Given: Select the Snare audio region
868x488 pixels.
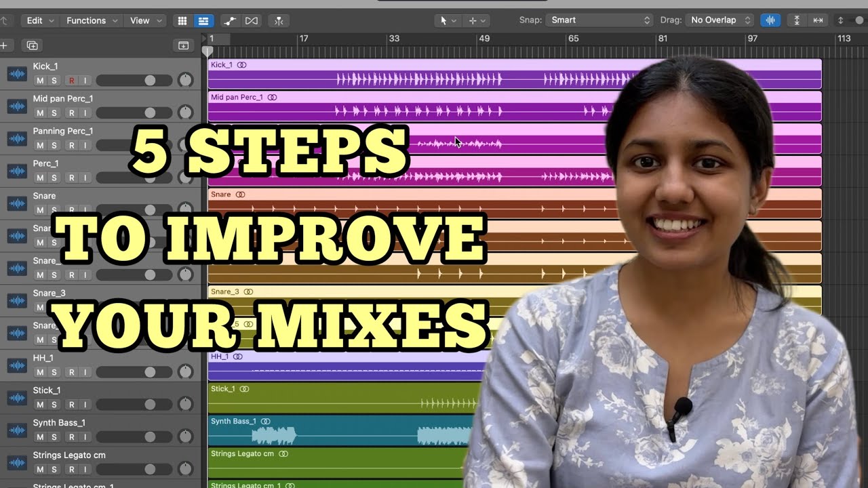Looking at the screenshot, I should tap(412, 203).
